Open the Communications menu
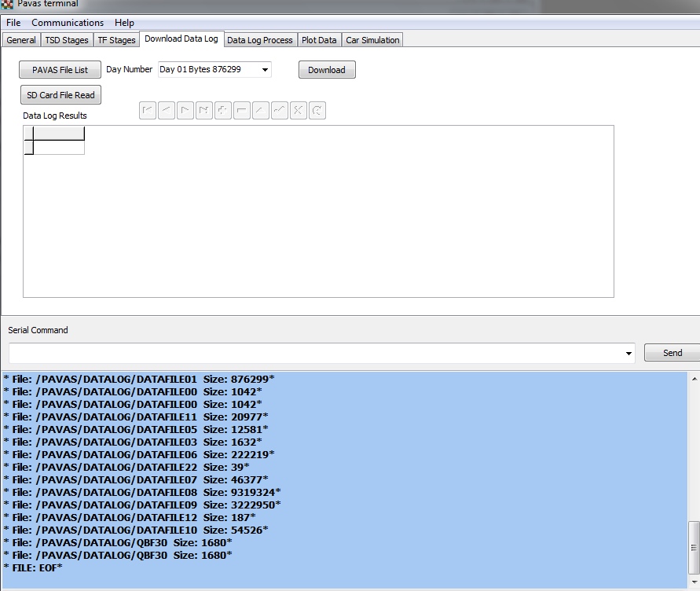700x591 pixels. [68, 23]
